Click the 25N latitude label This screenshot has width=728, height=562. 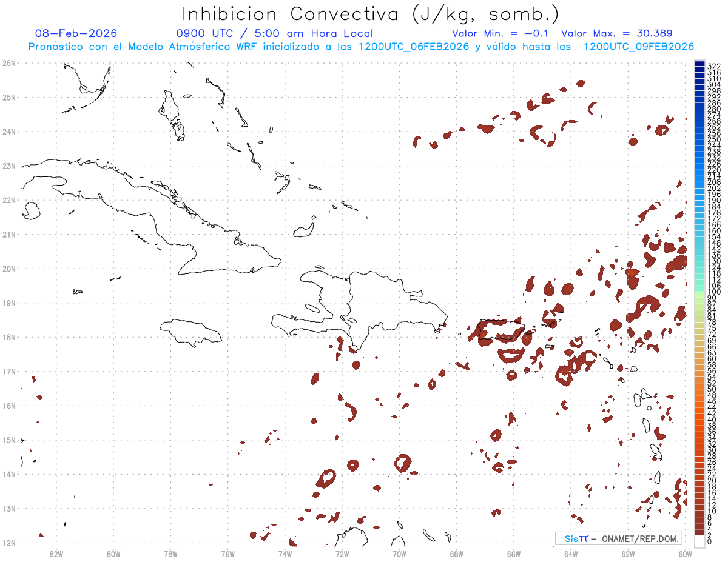coord(8,97)
